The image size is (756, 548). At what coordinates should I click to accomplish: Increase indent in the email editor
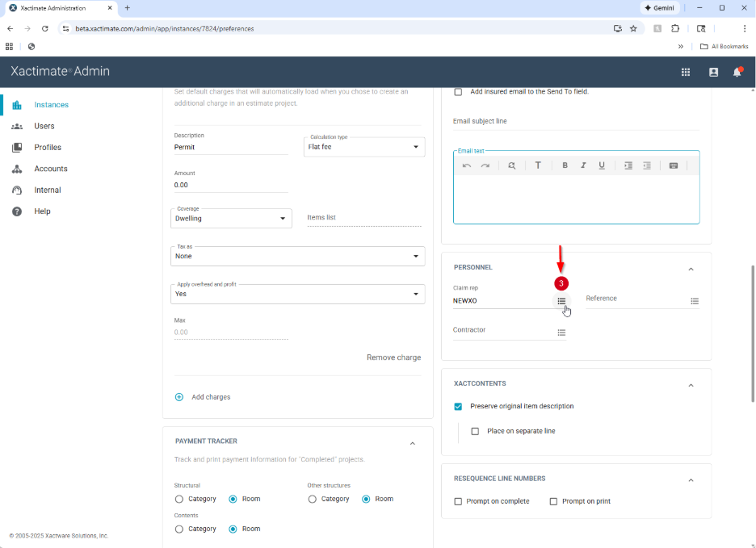(x=628, y=165)
